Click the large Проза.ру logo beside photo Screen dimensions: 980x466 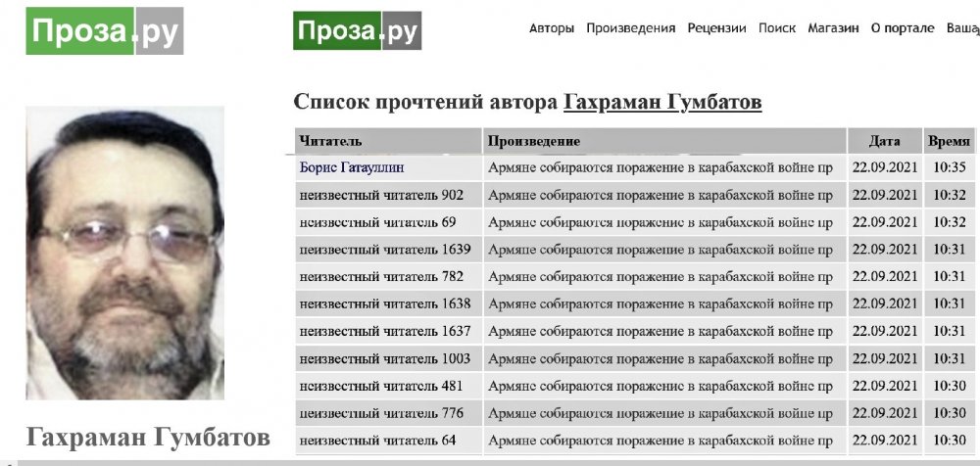click(x=105, y=30)
